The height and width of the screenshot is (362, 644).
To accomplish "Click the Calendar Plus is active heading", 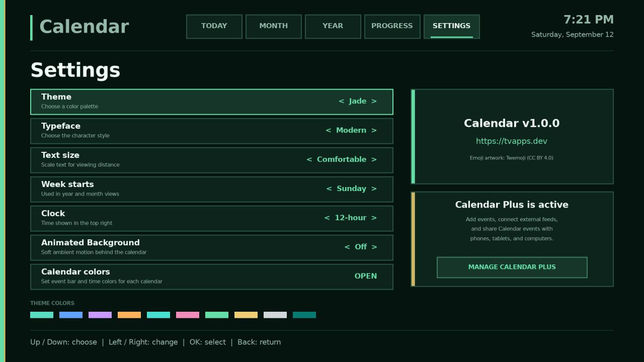I will [x=512, y=205].
